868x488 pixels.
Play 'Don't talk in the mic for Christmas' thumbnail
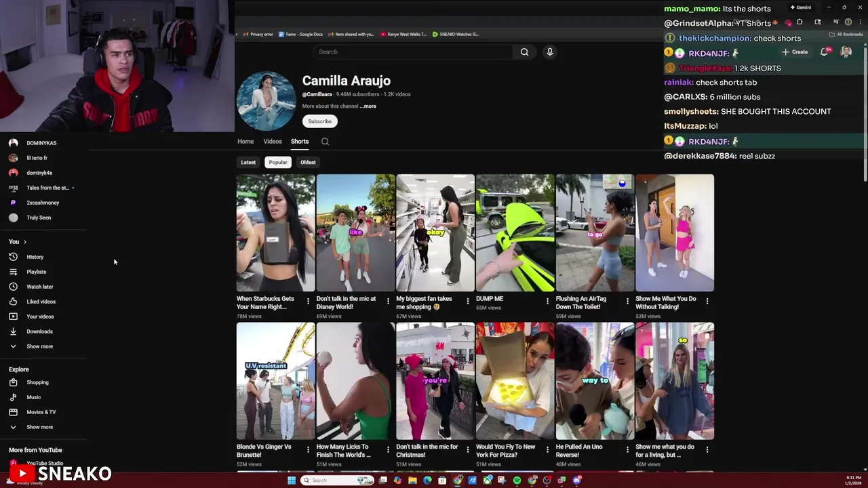coord(435,381)
